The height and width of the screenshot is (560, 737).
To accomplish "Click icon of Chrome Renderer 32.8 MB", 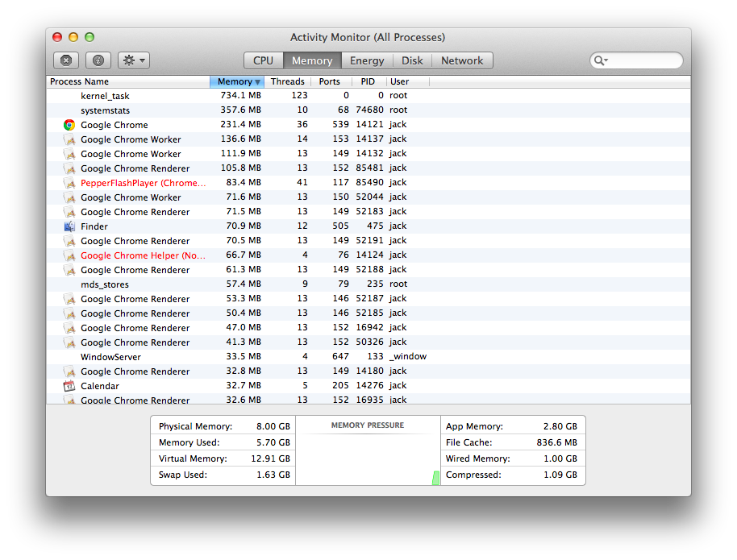I will click(69, 371).
